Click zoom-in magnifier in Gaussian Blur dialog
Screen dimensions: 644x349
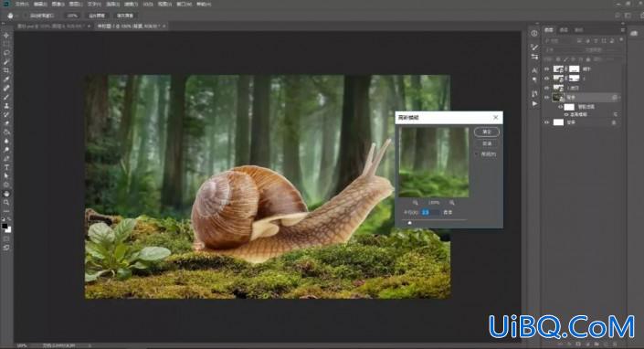(452, 203)
